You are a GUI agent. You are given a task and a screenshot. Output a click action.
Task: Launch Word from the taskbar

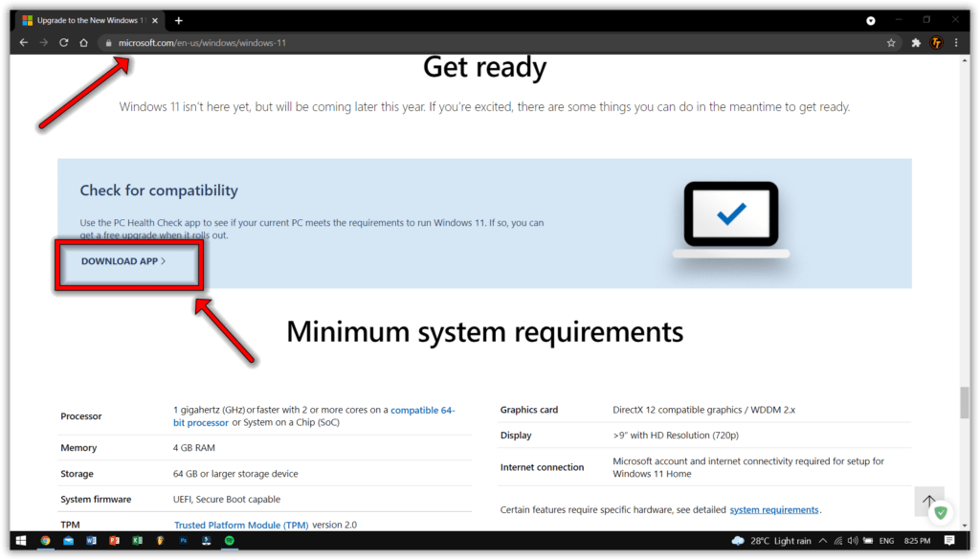click(91, 541)
